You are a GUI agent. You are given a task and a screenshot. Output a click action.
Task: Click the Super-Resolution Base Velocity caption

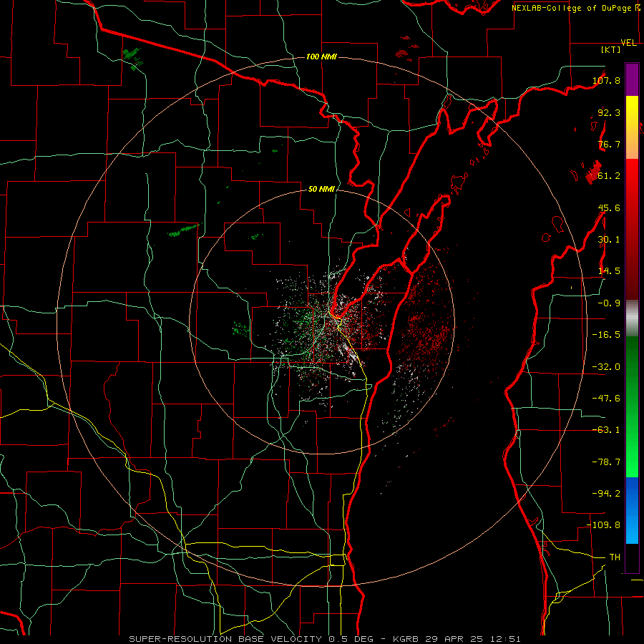pyautogui.click(x=324, y=639)
